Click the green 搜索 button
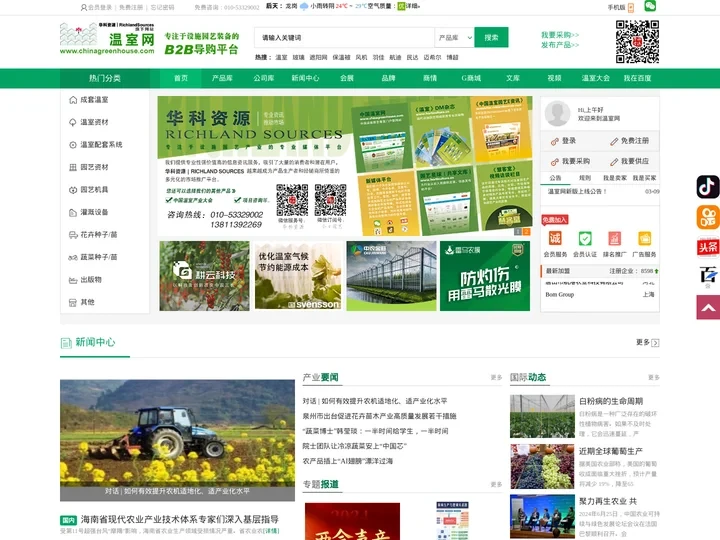Screen dimensions: 720x540 coord(491,37)
